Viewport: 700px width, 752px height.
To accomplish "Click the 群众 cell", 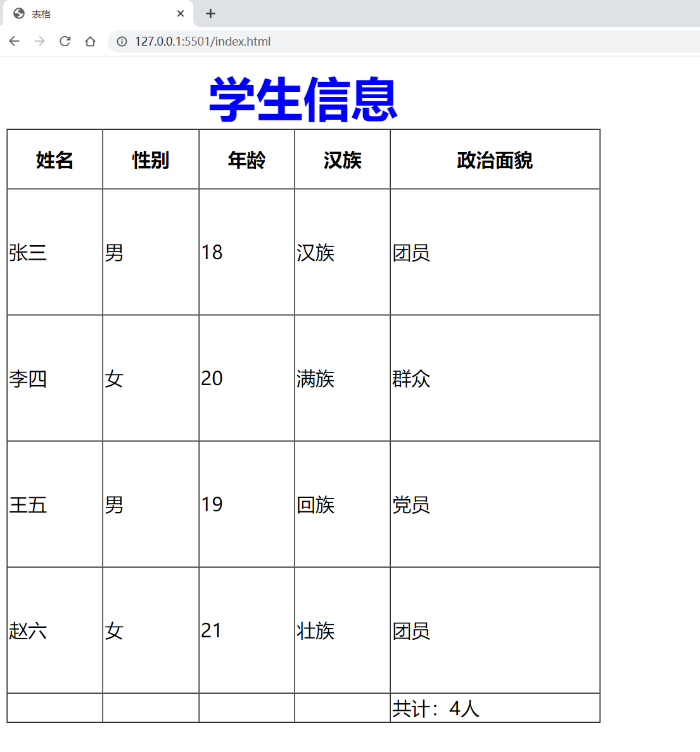I will pyautogui.click(x=495, y=378).
